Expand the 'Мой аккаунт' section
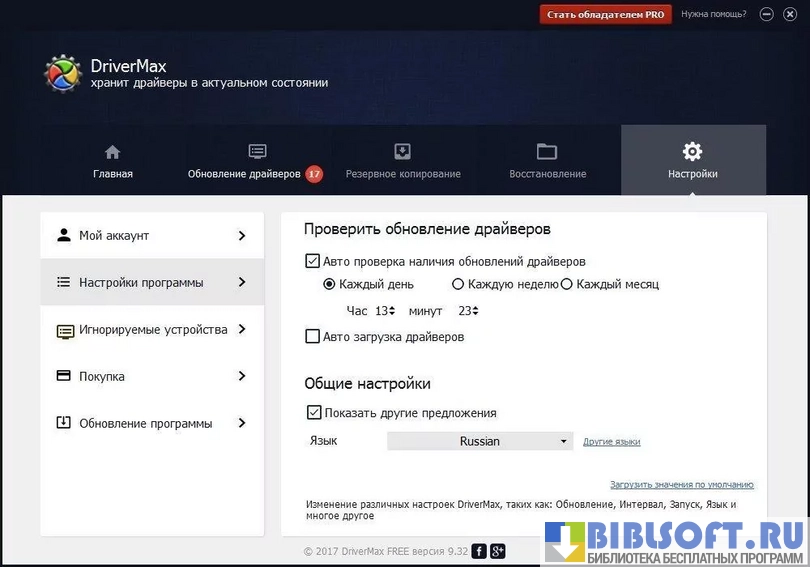The height and width of the screenshot is (567, 810). point(152,236)
